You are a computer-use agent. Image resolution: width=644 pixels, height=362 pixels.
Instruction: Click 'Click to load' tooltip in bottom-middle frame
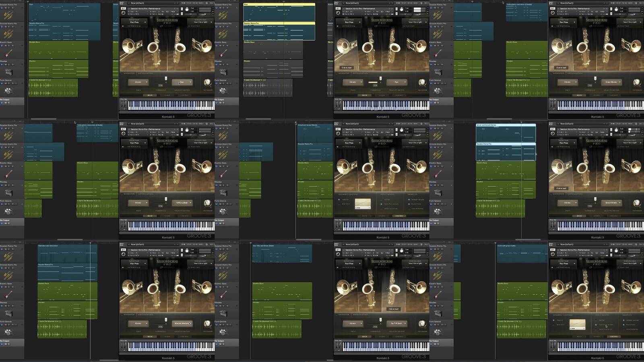coord(394,309)
